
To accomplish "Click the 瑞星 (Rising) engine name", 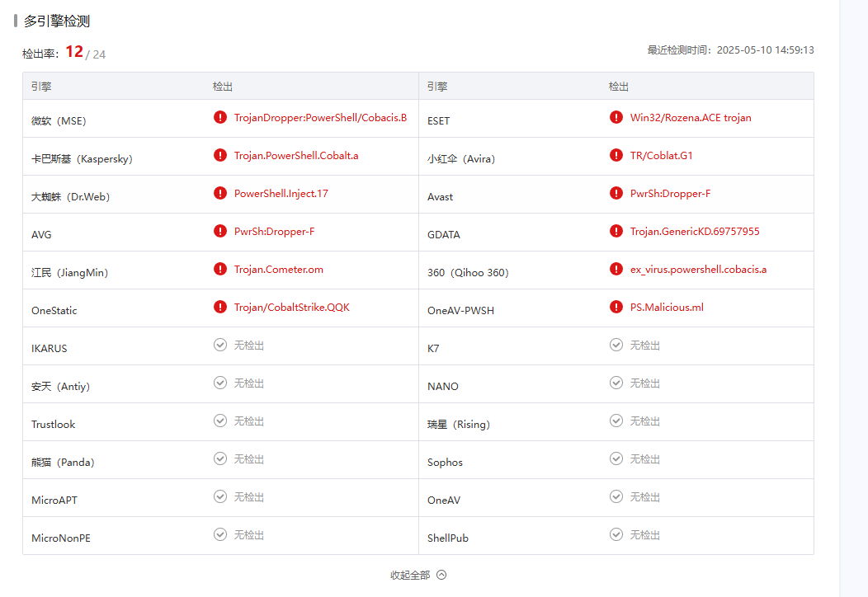I will click(459, 425).
